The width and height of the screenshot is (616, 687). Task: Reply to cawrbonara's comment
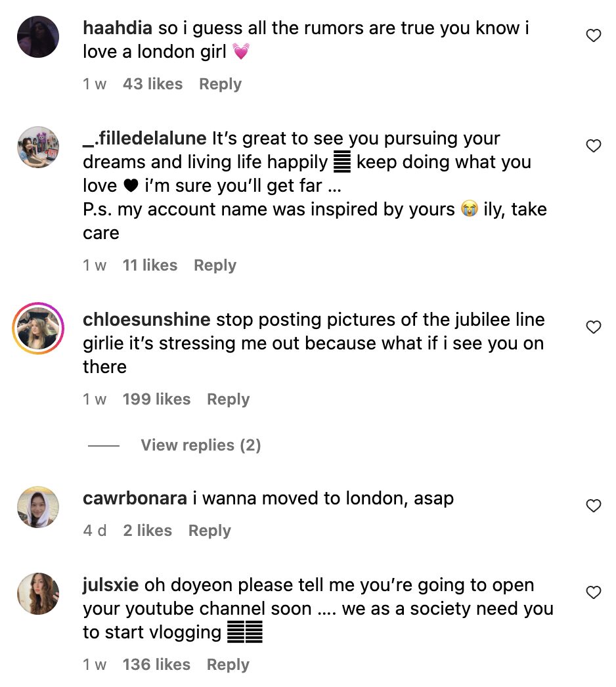tap(209, 531)
